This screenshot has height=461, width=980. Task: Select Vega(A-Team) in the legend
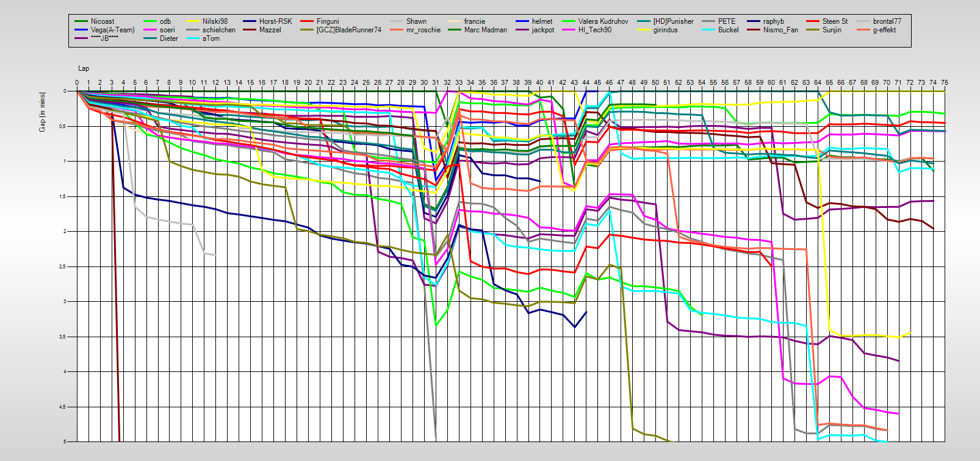tap(112, 30)
